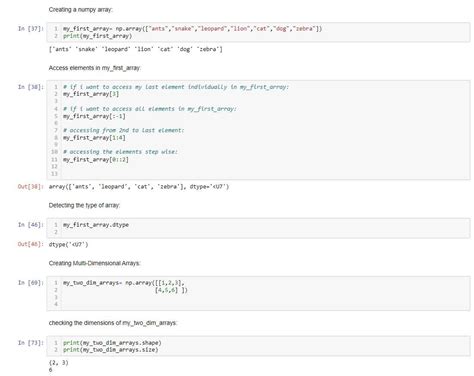The image size is (474, 376).
Task: Click the Out[38] output prompt
Action: [31, 187]
